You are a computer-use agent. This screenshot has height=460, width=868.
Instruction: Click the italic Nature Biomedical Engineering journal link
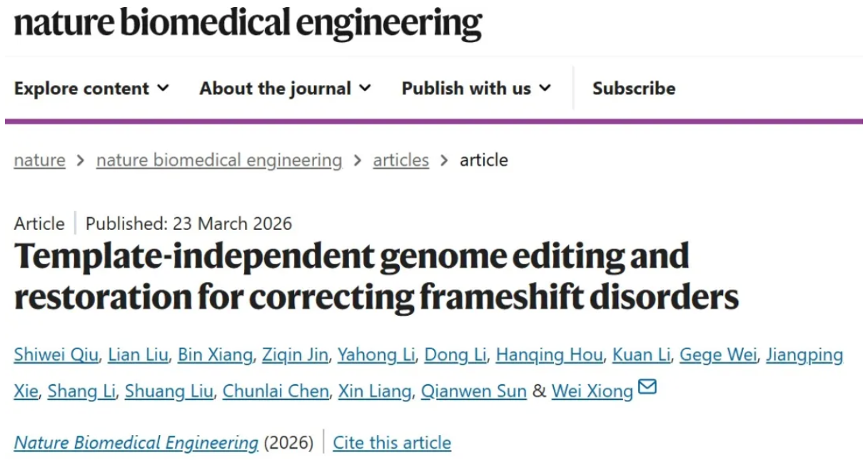click(136, 443)
